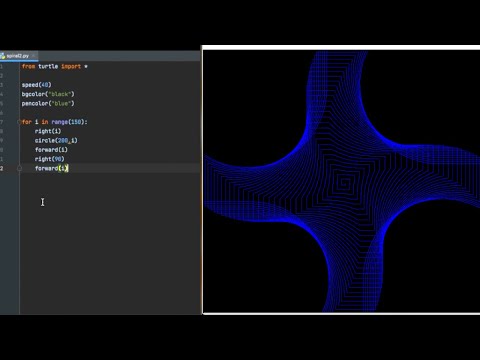Click the right(i) code line
The image size is (480, 360).
point(48,131)
